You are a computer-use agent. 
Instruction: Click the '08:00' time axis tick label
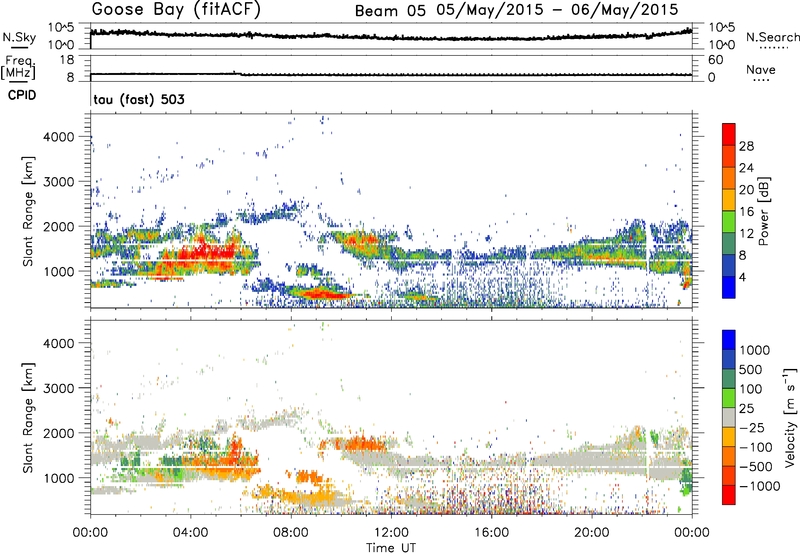click(x=291, y=533)
